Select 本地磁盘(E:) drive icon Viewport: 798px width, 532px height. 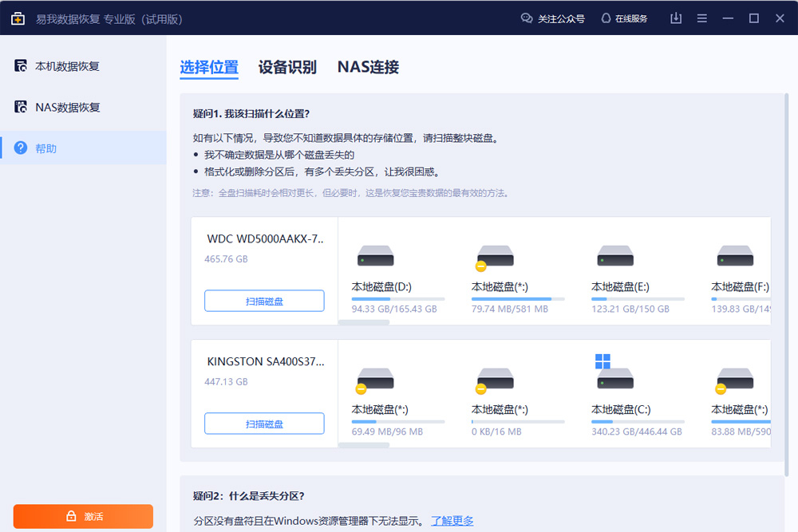click(614, 255)
